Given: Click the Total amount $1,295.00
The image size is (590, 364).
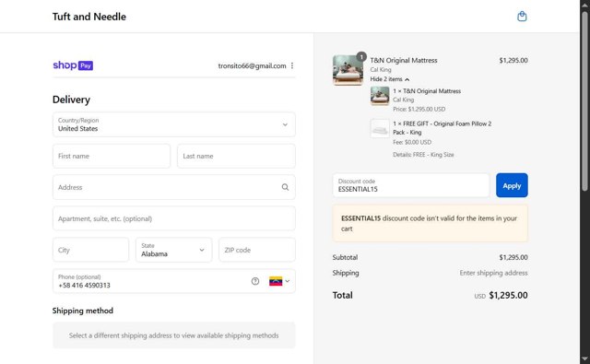Looking at the screenshot, I should point(508,295).
